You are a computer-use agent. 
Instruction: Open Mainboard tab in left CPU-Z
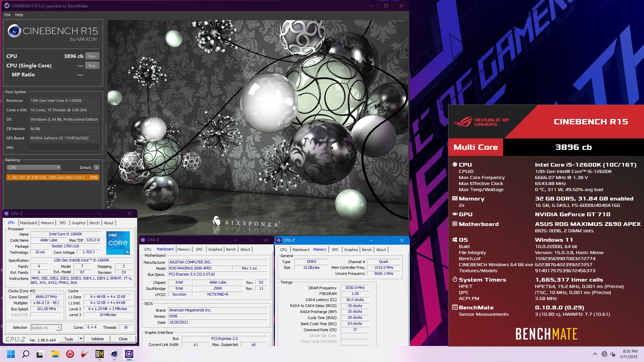[29, 223]
